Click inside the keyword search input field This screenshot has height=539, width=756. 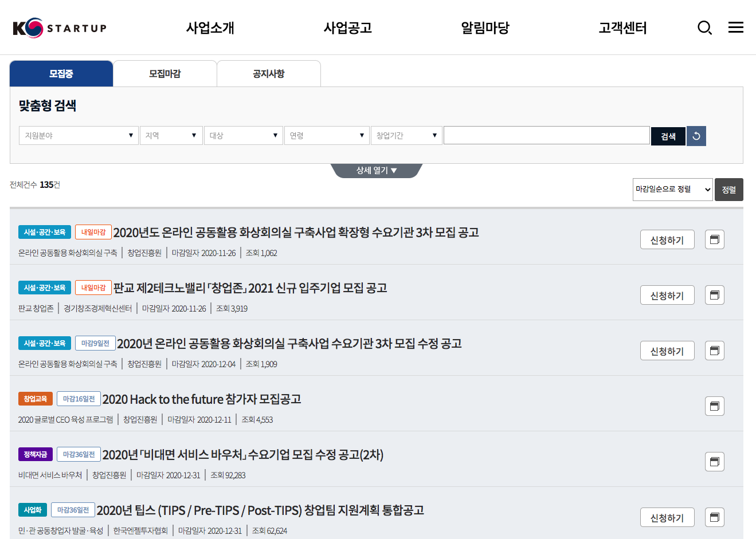click(x=546, y=135)
